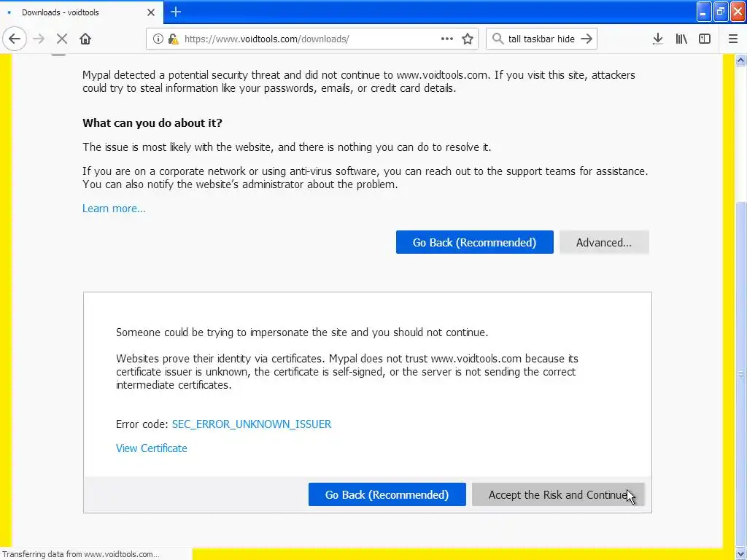Screen dimensions: 747x560
Task: Open the Downloads arrow toolbar button
Action: click(x=658, y=39)
